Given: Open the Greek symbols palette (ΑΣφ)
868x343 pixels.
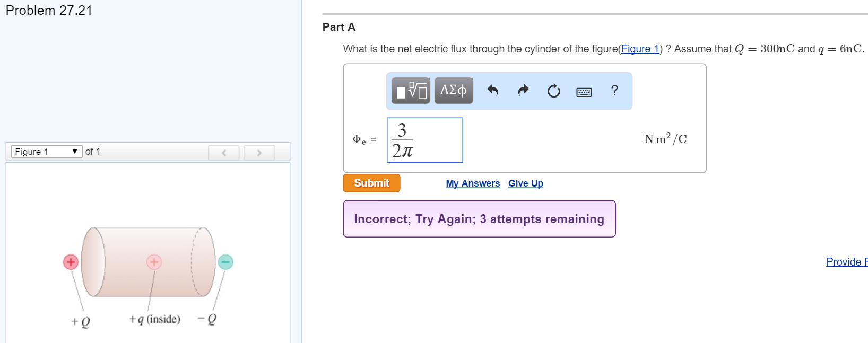Looking at the screenshot, I should [x=453, y=90].
